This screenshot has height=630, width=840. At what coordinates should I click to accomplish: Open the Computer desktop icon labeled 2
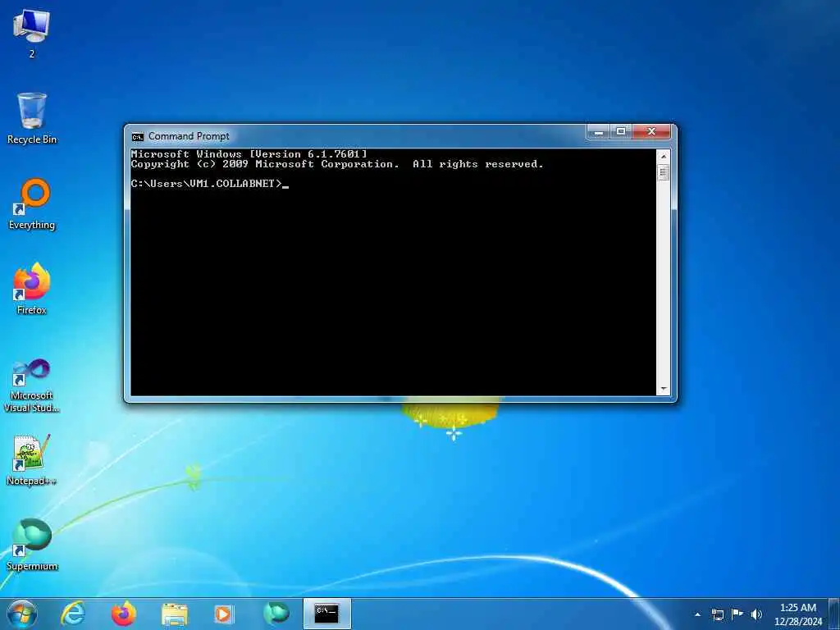[32, 33]
